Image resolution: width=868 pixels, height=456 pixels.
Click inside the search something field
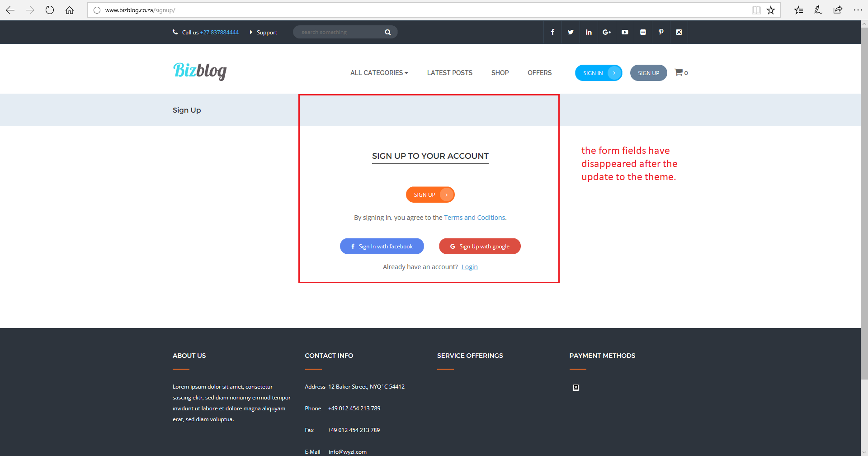click(x=339, y=32)
